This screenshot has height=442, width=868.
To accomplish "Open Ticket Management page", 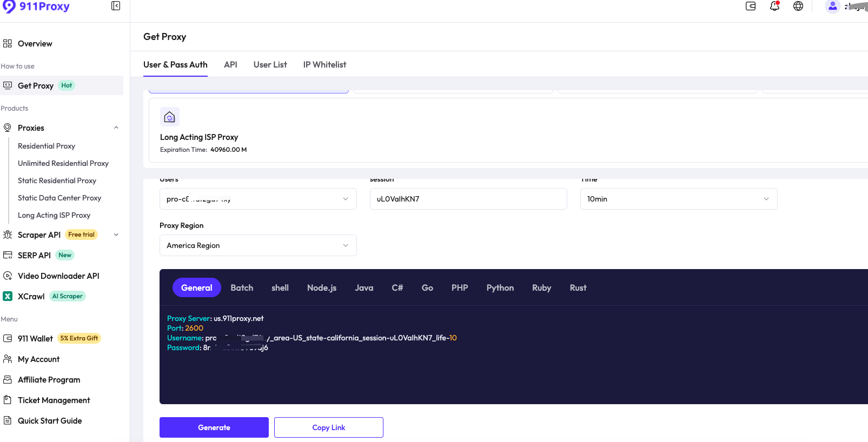I will 54,400.
